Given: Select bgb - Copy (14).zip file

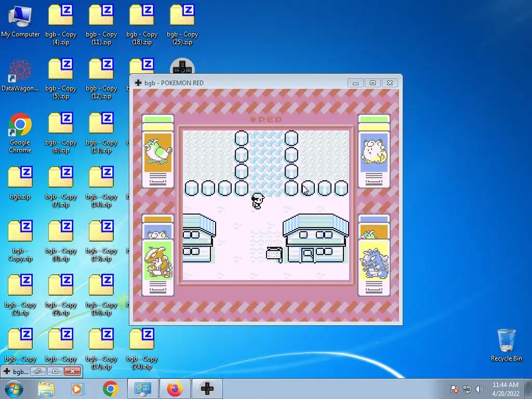Looking at the screenshot, I should point(101,187).
